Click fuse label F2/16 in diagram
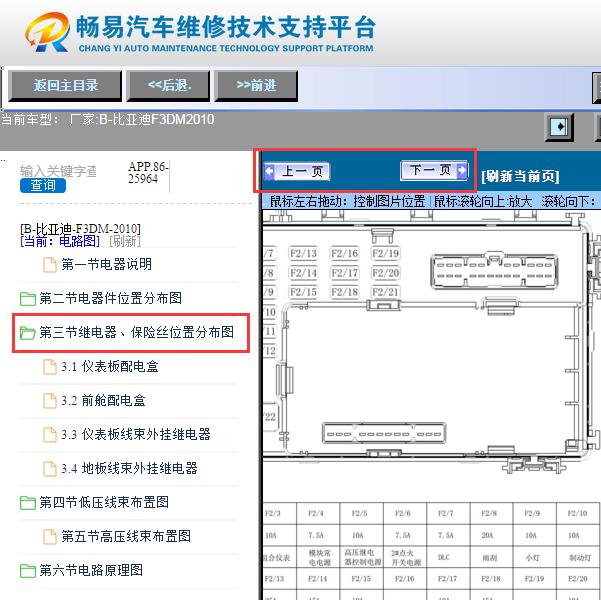Image resolution: width=601 pixels, height=600 pixels. click(345, 253)
